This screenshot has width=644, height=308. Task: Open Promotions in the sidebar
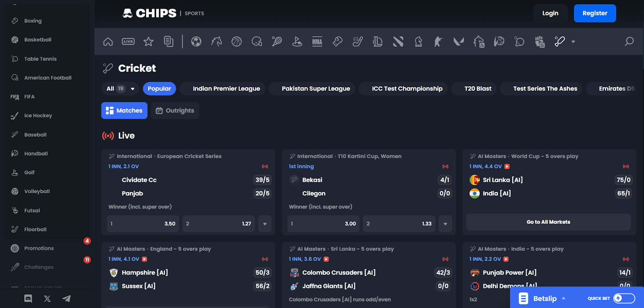pos(39,248)
